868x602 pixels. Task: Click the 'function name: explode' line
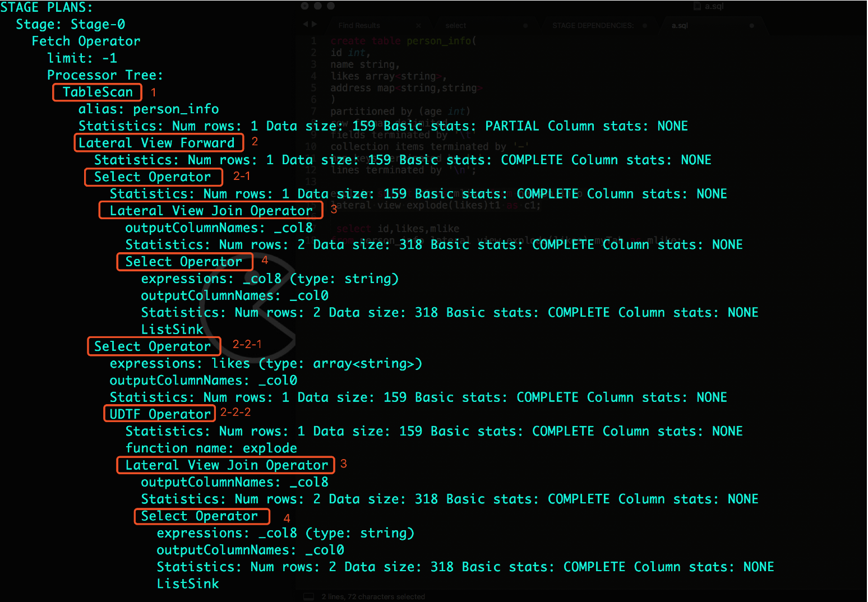click(211, 448)
